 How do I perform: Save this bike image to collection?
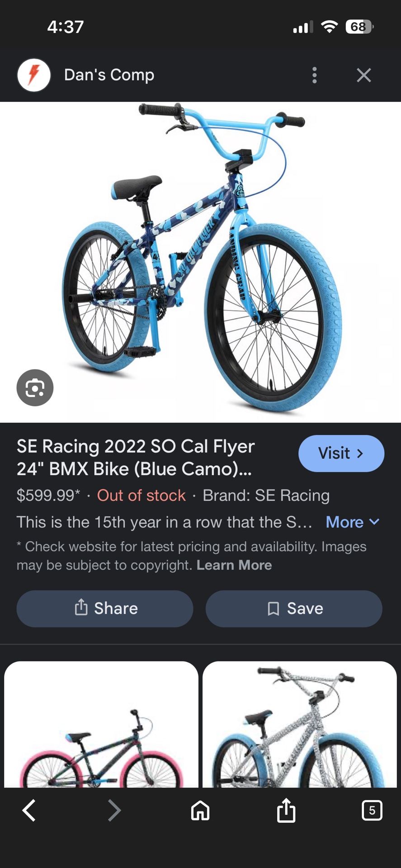point(294,609)
